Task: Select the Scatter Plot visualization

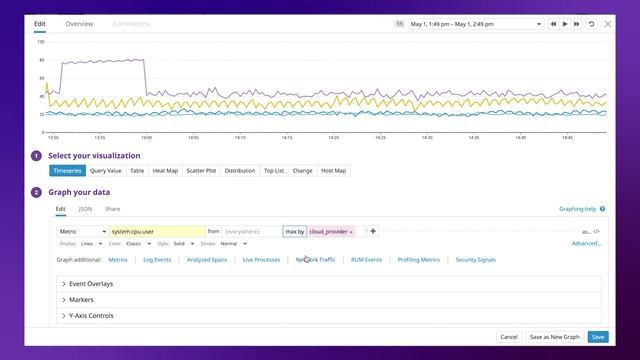Action: coord(201,171)
